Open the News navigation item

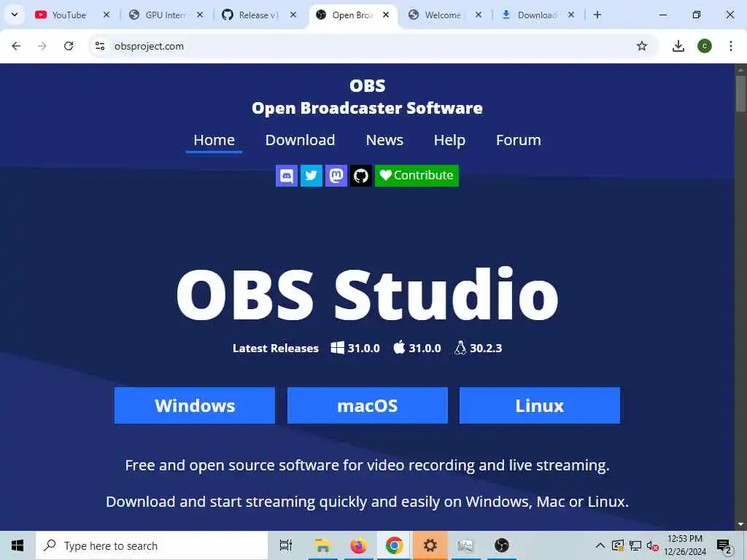[x=384, y=140]
